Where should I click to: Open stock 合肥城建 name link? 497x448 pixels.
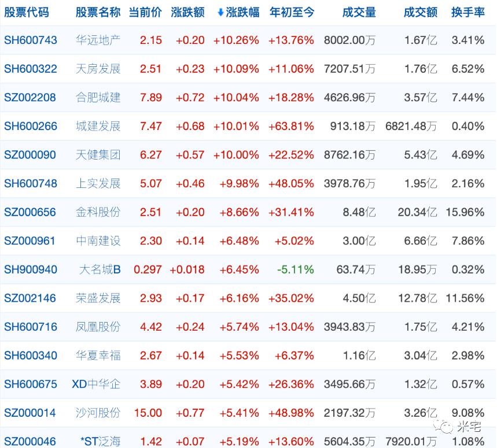pyautogui.click(x=98, y=98)
